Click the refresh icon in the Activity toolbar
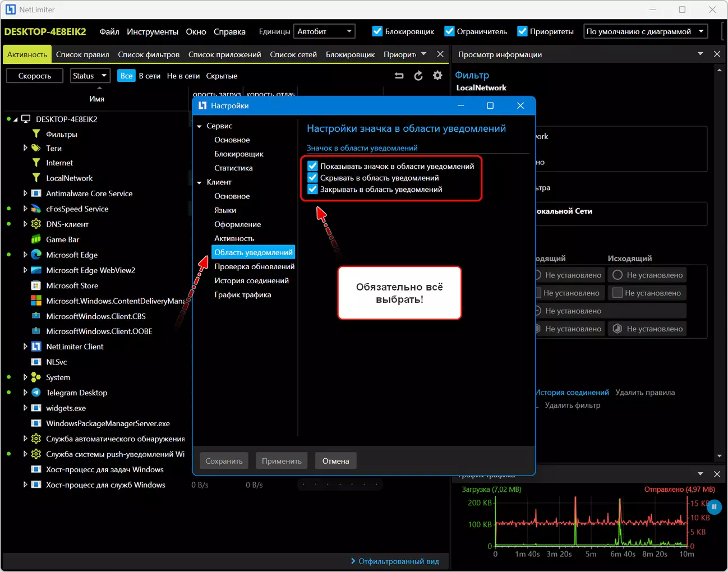The image size is (728, 572). 418,76
